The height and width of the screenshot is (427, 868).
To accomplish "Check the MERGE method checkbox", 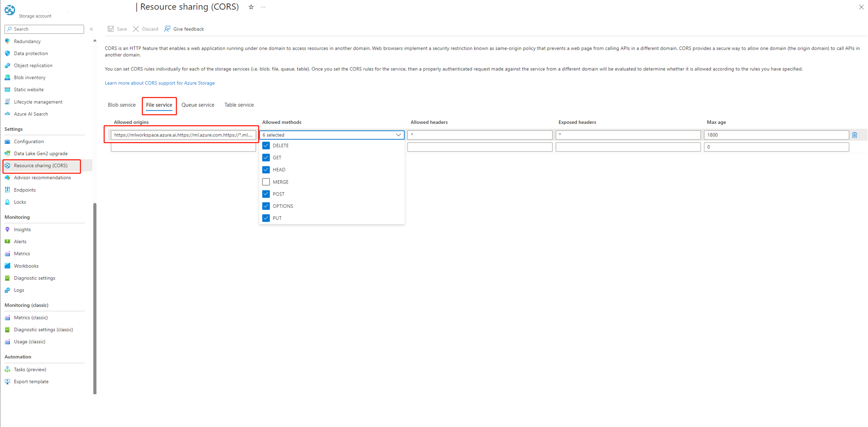I will (266, 182).
